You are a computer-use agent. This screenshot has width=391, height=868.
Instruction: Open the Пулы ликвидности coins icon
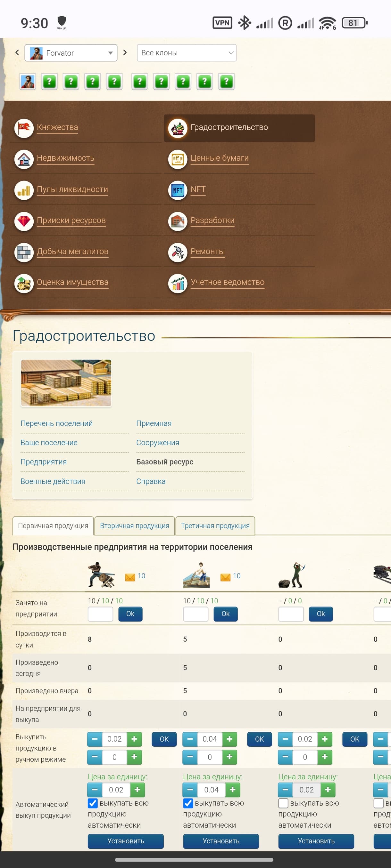point(24,190)
